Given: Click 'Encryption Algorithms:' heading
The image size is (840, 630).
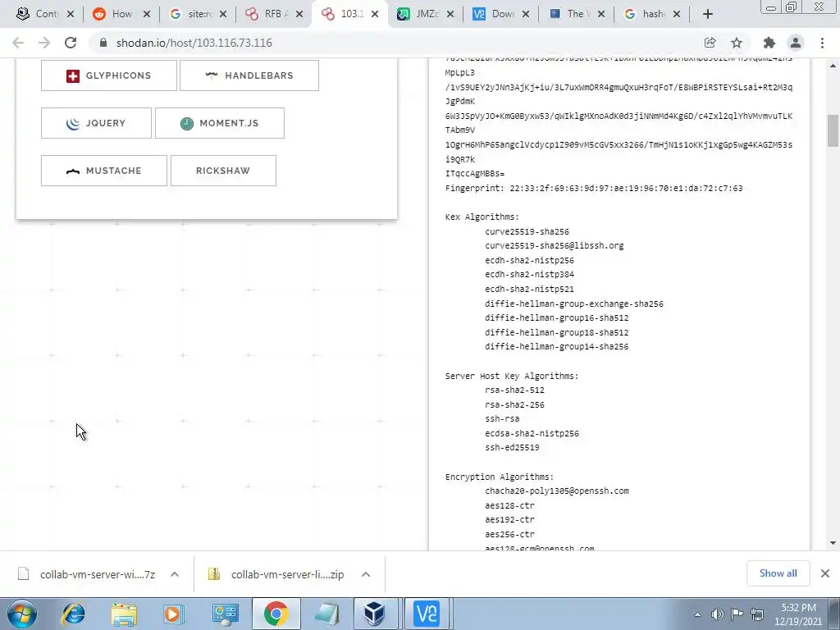Looking at the screenshot, I should tap(500, 477).
